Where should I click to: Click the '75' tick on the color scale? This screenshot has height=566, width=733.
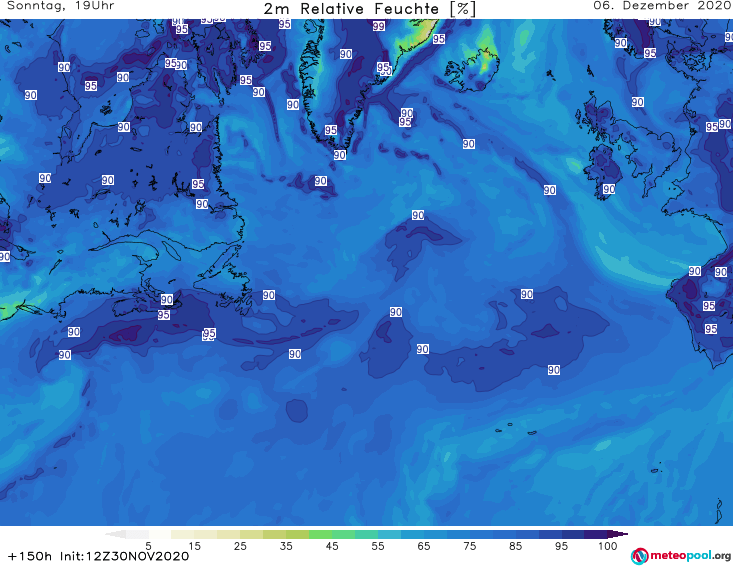point(470,546)
